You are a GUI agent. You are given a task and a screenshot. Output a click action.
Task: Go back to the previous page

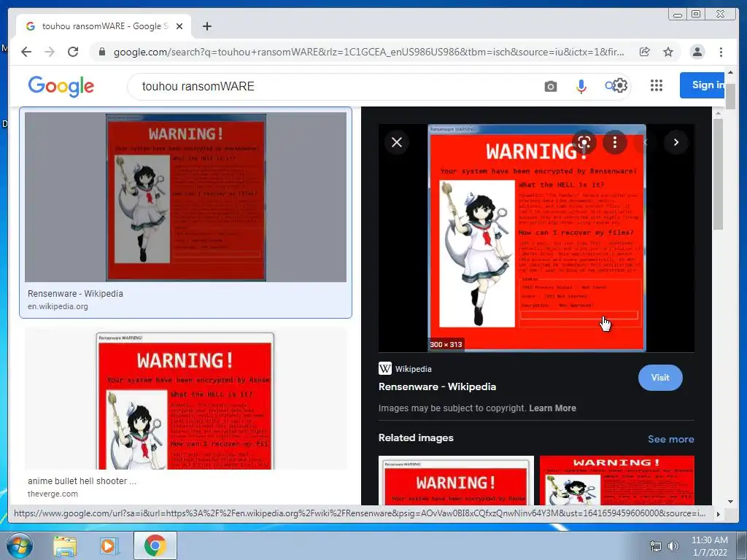[x=26, y=52]
